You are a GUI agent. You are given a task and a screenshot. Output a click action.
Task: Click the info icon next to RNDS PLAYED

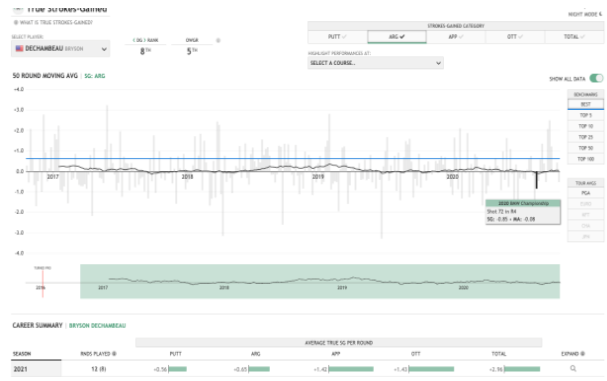pyautogui.click(x=114, y=354)
